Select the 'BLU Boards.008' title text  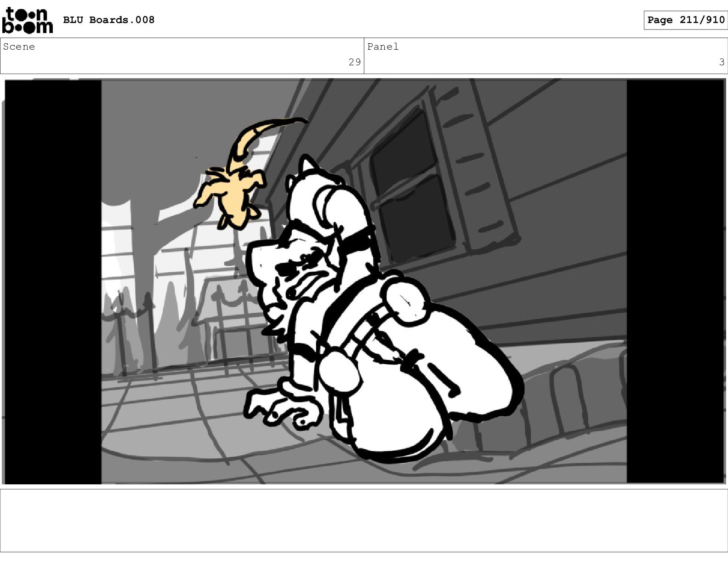click(x=109, y=20)
